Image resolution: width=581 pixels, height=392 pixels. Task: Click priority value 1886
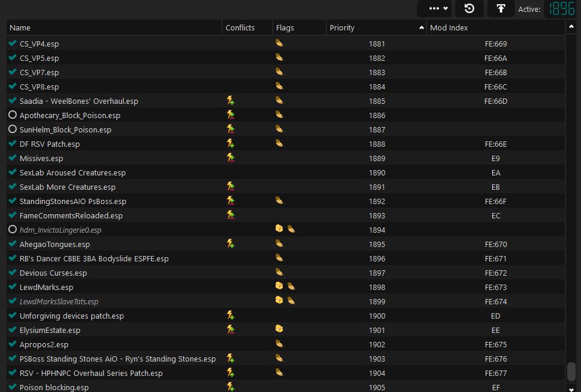tap(377, 115)
